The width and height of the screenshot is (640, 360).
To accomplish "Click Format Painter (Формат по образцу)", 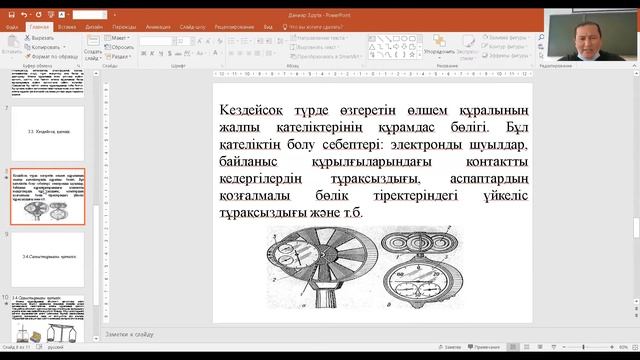I will (x=51, y=56).
